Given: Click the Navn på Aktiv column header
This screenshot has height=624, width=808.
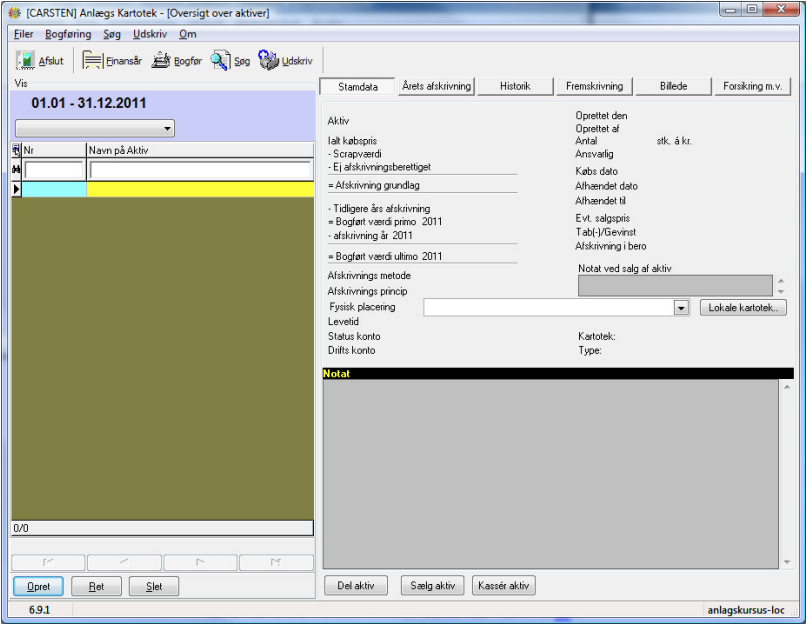Looking at the screenshot, I should 200,150.
